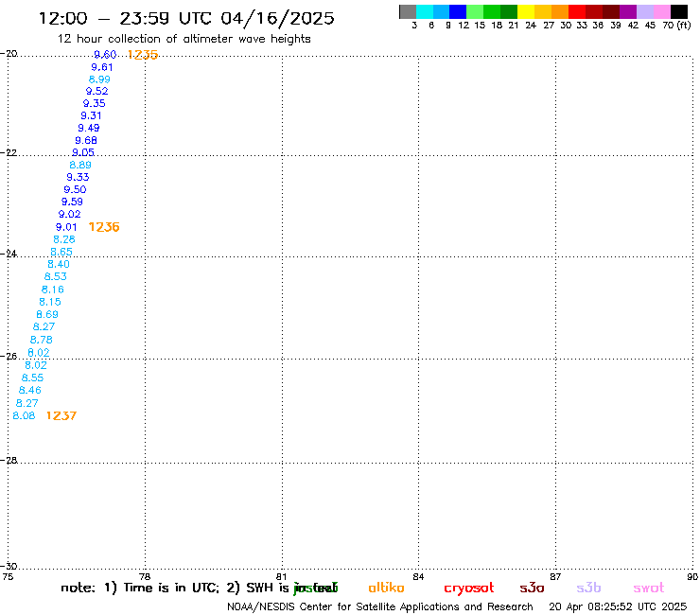Image resolution: width=700 pixels, height=615 pixels.
Task: Select the orange time stamp 1236
Action: pyautogui.click(x=104, y=227)
